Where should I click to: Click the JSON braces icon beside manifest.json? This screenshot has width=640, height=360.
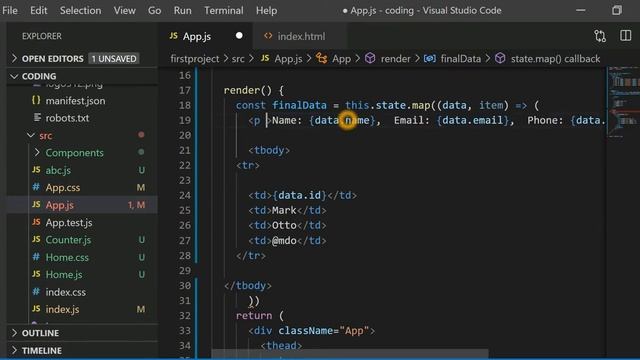tap(36, 100)
